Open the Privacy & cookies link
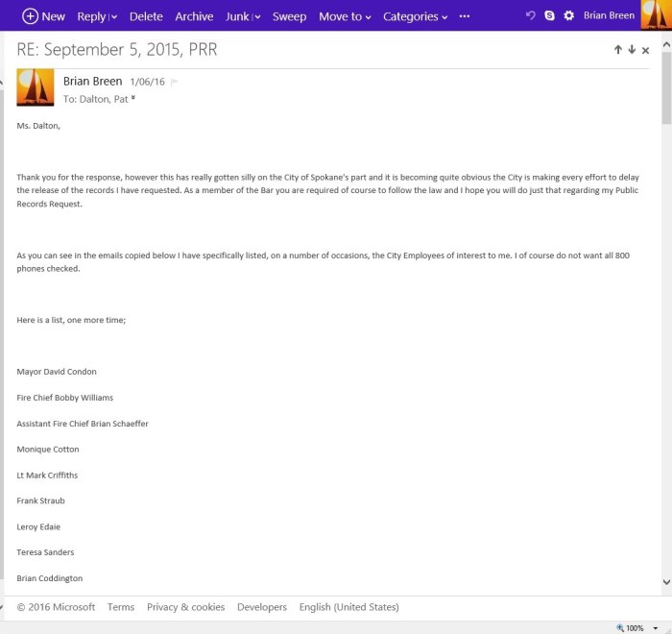Image resolution: width=672 pixels, height=634 pixels. 185,607
